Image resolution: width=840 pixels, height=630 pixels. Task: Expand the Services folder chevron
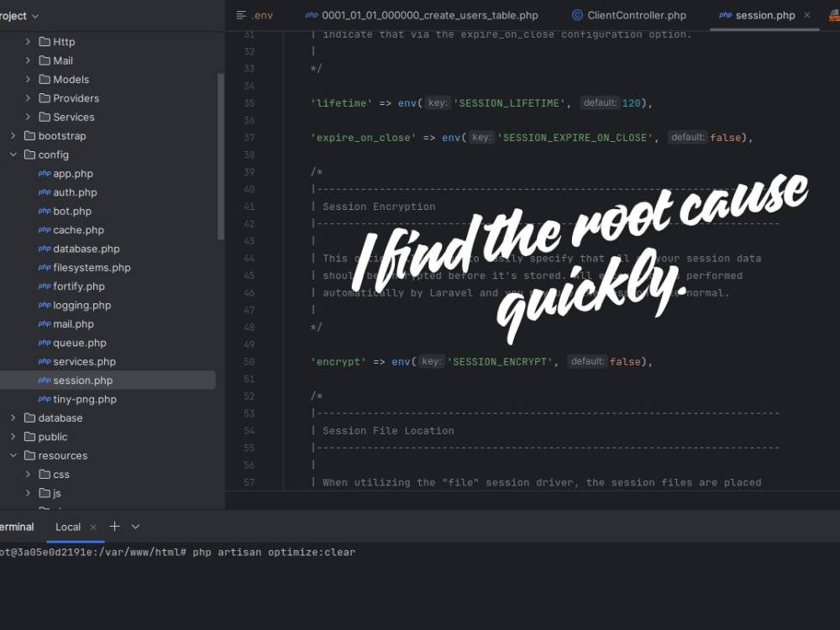point(28,117)
